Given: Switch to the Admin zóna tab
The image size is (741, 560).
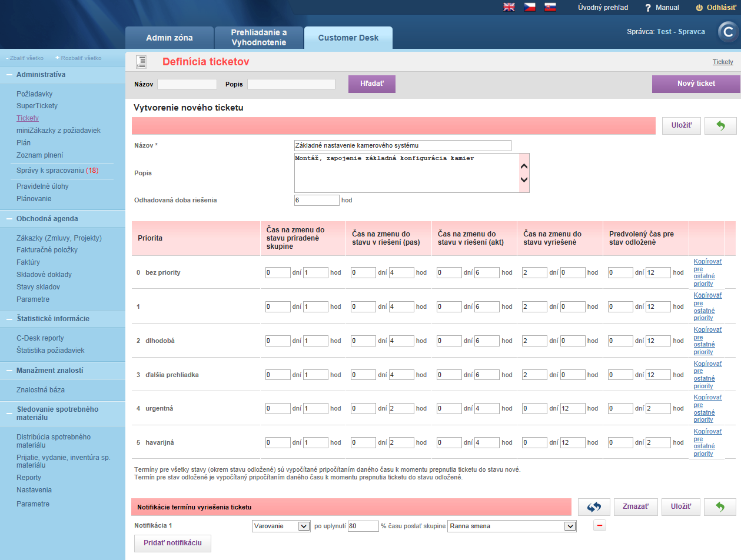Looking at the screenshot, I should pyautogui.click(x=170, y=38).
